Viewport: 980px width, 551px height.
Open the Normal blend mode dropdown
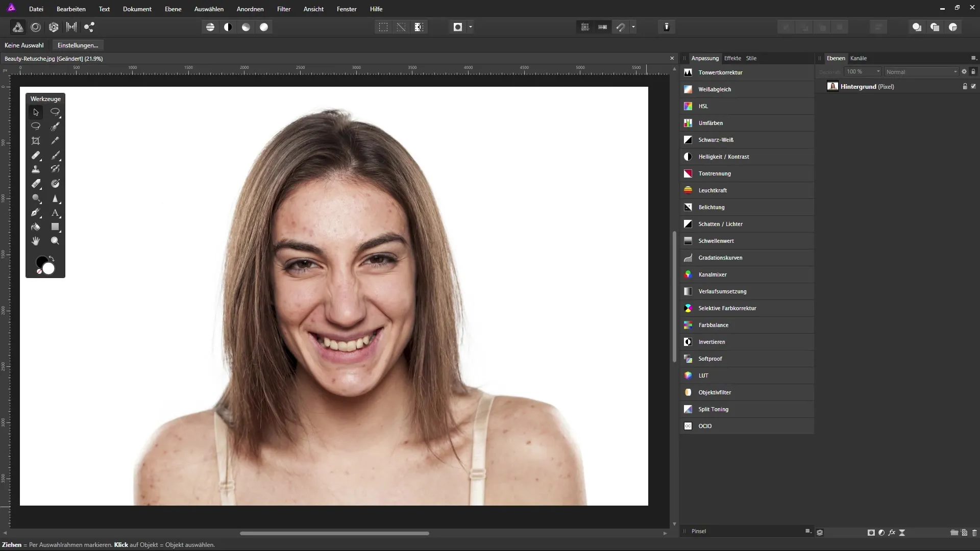pyautogui.click(x=922, y=71)
